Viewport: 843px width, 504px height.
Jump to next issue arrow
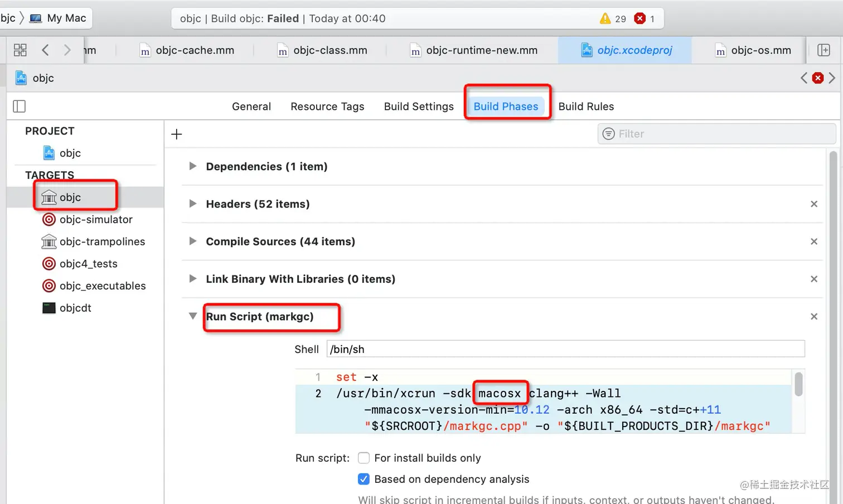point(832,78)
